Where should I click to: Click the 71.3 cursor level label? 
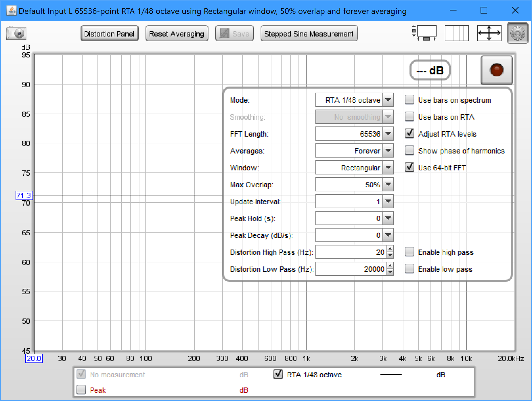pyautogui.click(x=24, y=195)
